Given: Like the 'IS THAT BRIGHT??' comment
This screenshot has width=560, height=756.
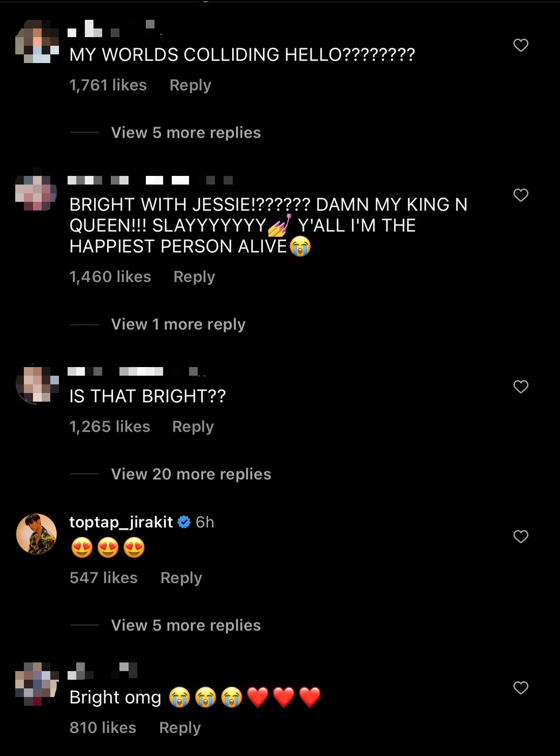Looking at the screenshot, I should [x=521, y=387].
